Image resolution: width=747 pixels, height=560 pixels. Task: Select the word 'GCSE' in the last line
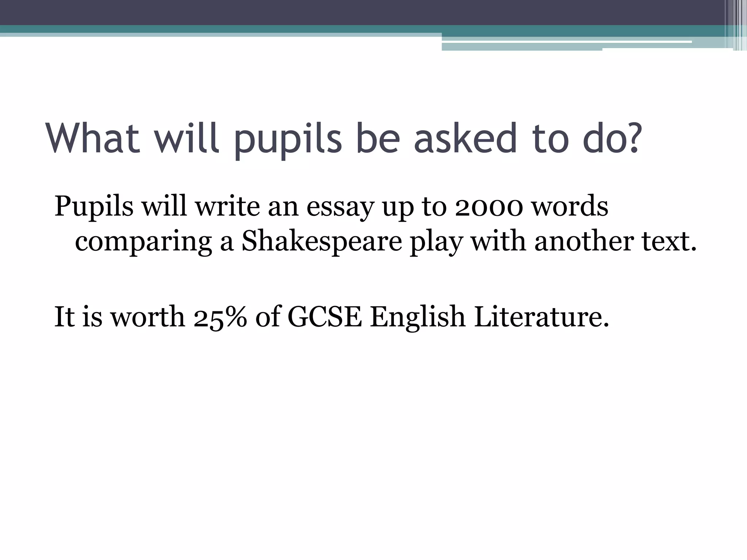[325, 316]
